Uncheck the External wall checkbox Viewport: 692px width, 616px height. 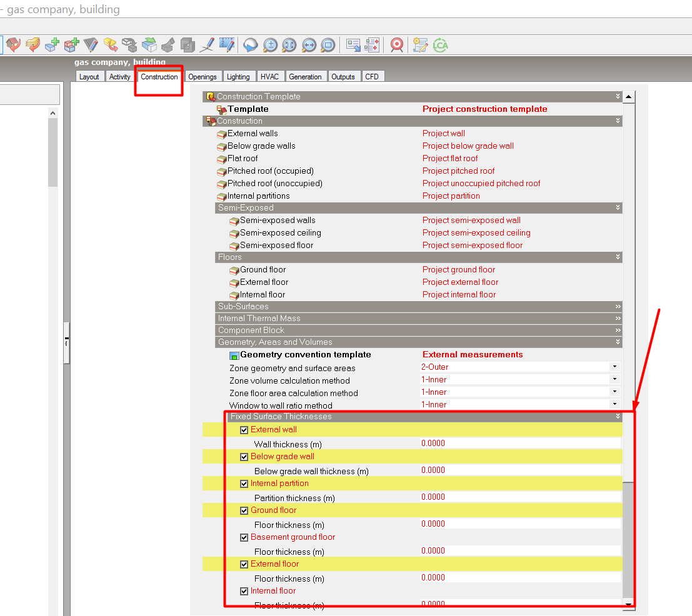[244, 430]
